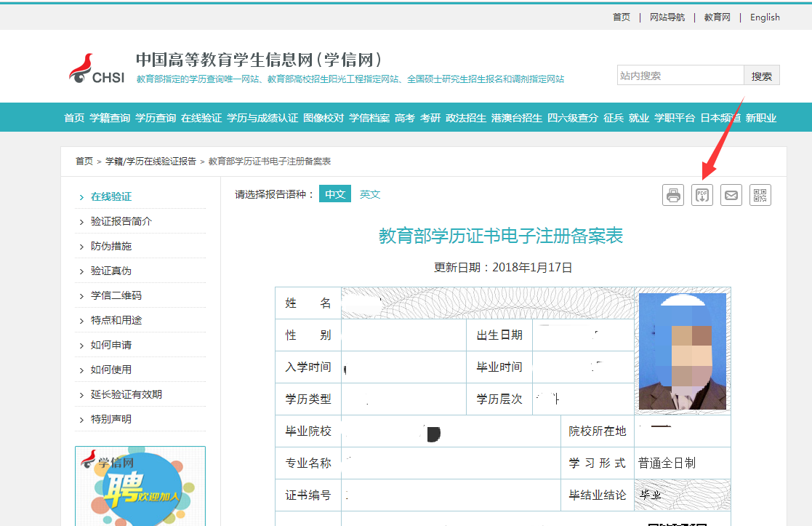This screenshot has height=526, width=812.
Task: Open 学职平台 navigation item
Action: click(675, 118)
